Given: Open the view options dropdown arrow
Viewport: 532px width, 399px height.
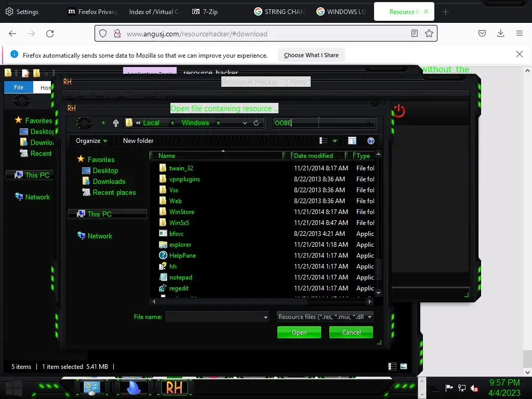Looking at the screenshot, I should [335, 141].
